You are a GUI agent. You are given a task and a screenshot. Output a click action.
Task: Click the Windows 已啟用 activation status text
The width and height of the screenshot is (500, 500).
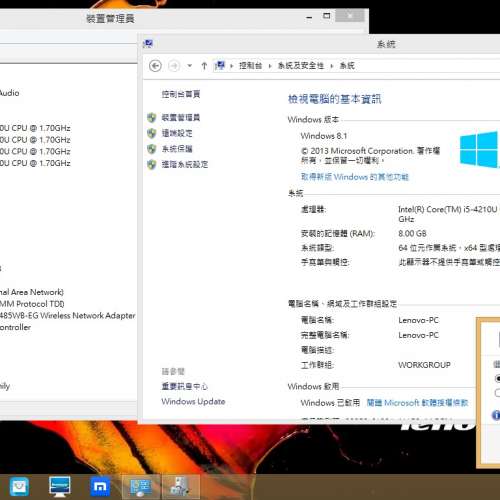330,403
